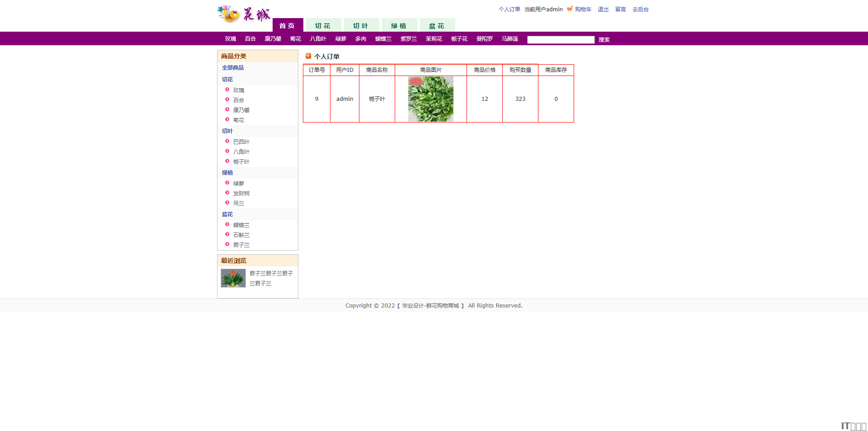Screen dimensions: 868x431
Task: Click the shopping cart icon
Action: 570,9
